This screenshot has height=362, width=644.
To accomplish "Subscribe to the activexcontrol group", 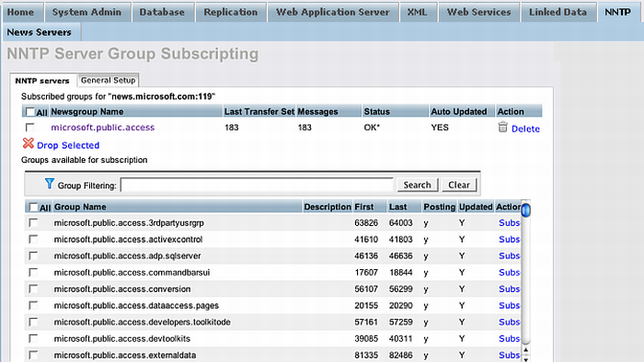I will [x=509, y=239].
